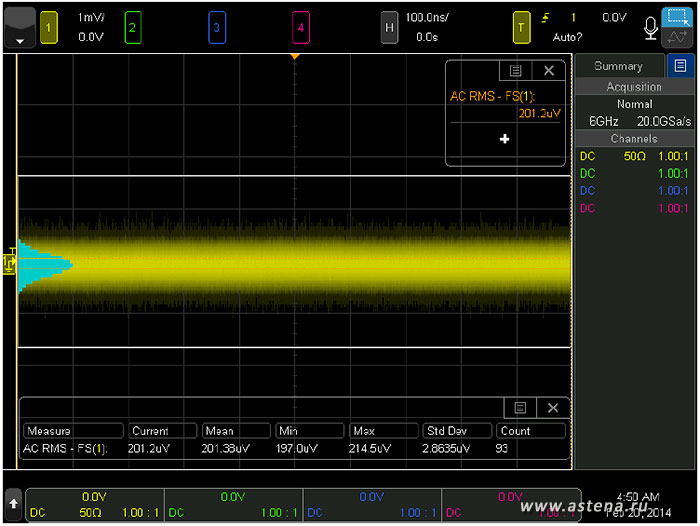Toggle channel 2 on or off
Screen dimensions: 700x526
point(133,28)
